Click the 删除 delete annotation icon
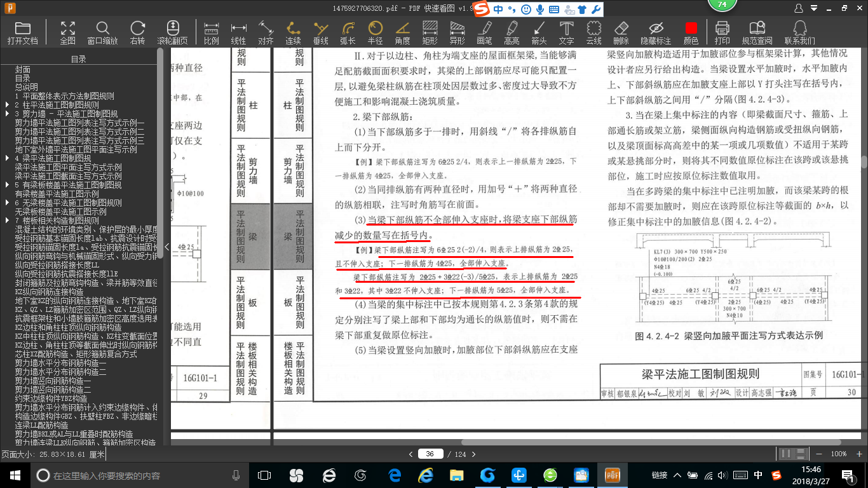This screenshot has height=488, width=868. point(621,30)
